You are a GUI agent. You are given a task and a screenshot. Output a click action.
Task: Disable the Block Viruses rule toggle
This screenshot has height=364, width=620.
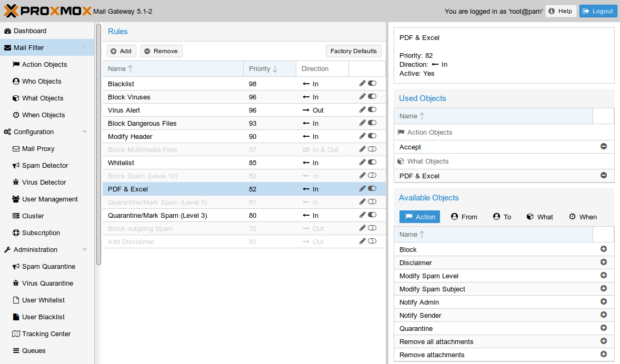pos(372,96)
